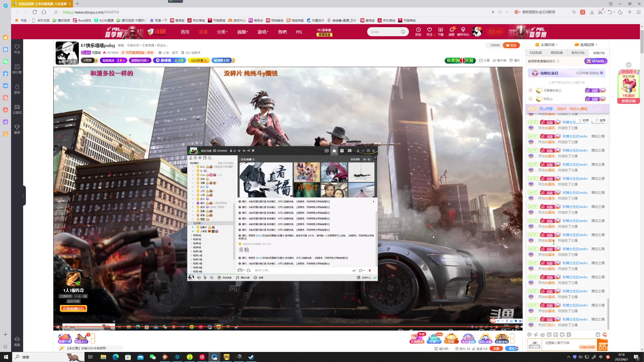Viewport: 644px width, 362px height.
Task: Go to 首页 homepage tab
Action: pyautogui.click(x=185, y=32)
